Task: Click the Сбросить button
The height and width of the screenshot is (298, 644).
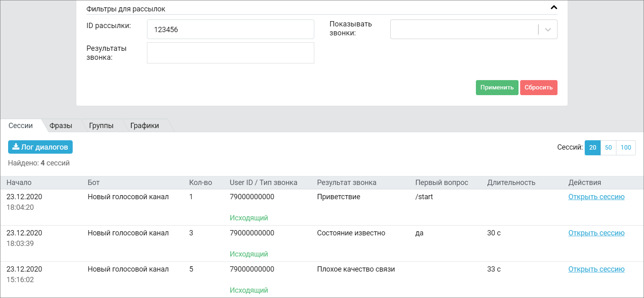Action: (538, 87)
